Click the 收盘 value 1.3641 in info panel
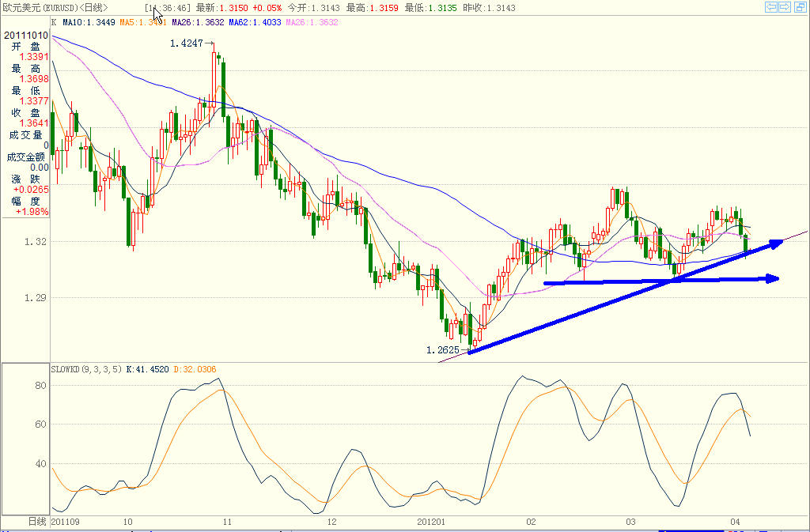Screen dimensions: 810x532 click(x=34, y=123)
